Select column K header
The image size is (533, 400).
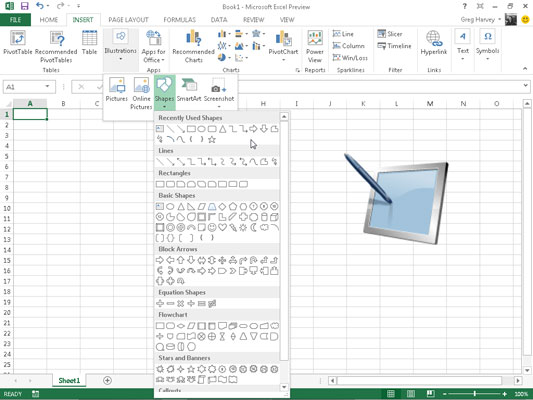coord(363,104)
